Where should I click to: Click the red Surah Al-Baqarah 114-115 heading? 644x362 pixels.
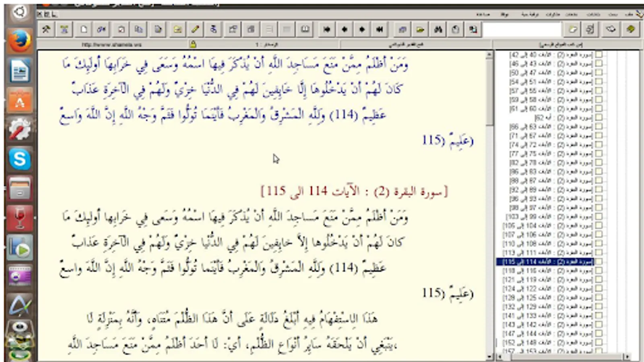click(354, 191)
